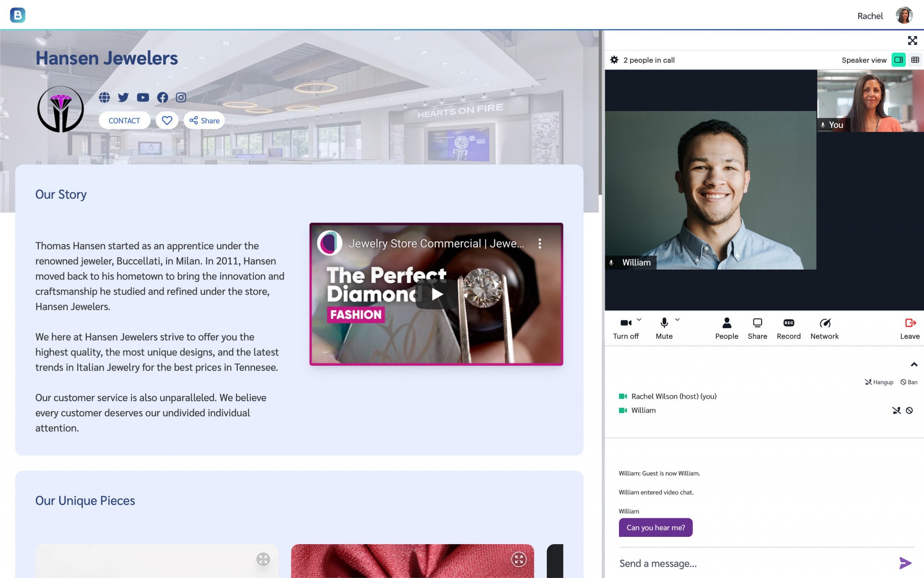Open the Facebook page icon
Screen dimensions: 924x578
pos(162,97)
